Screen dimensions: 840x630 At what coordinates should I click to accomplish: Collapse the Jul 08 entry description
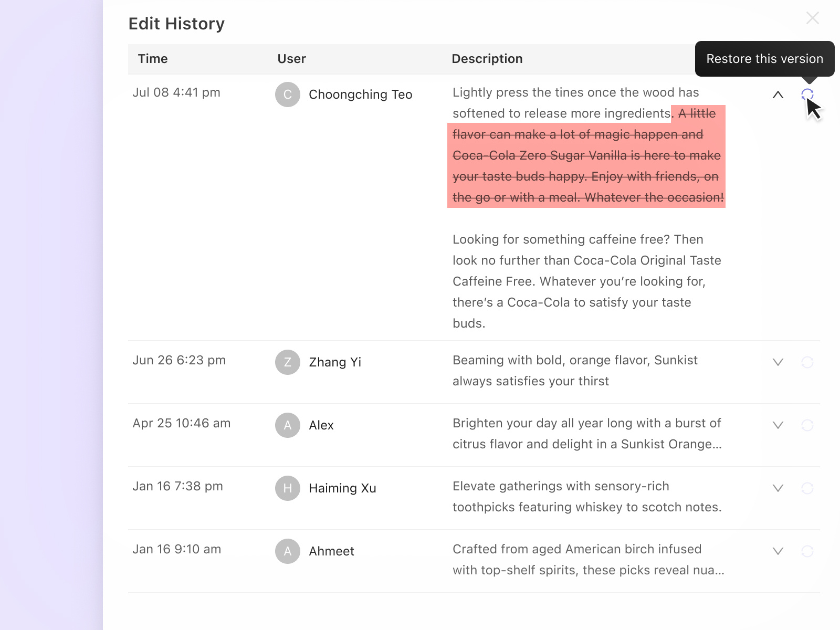[778, 95]
